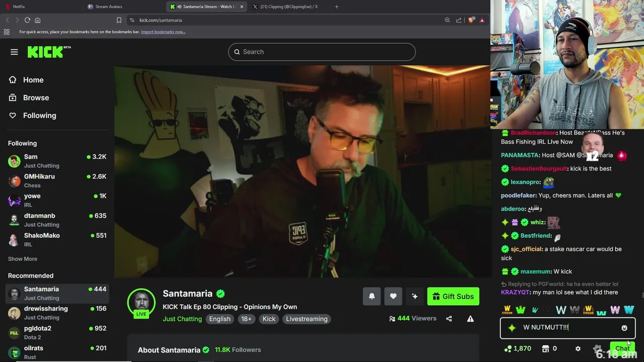Click Import bookmarks now link

(163, 32)
